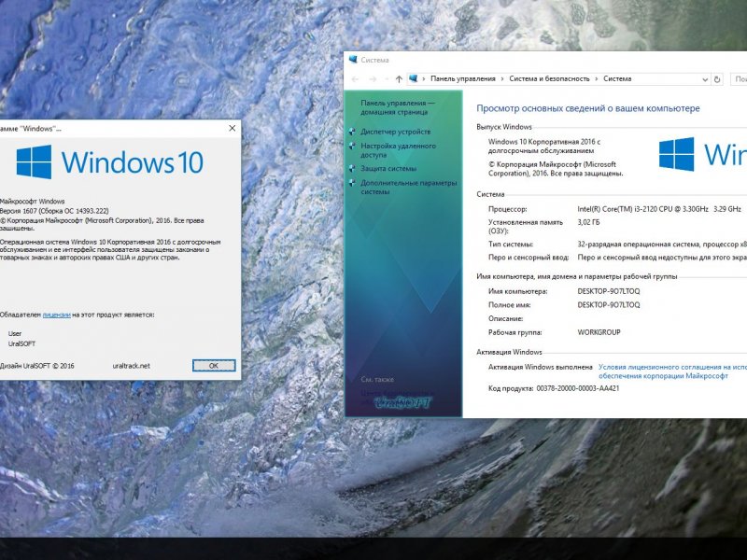Click the shield icon beside Настройка удаленного доступа
Image resolution: width=747 pixels, height=560 pixels.
click(352, 146)
